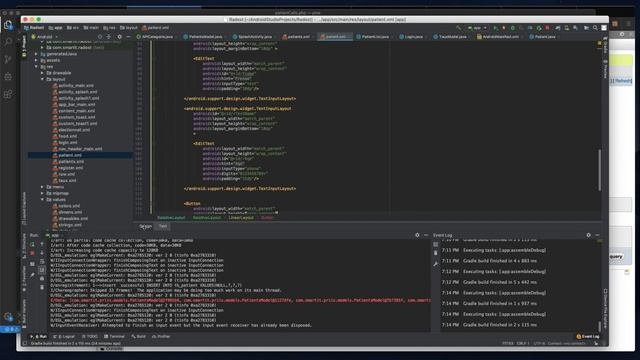This screenshot has width=640, height=360.
Task: Open the 4: Run tool window button
Action: tap(38, 337)
